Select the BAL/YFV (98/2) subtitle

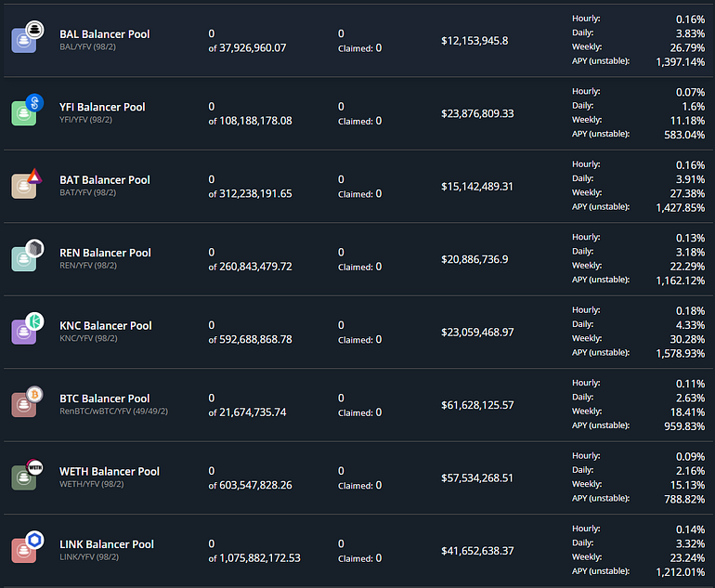(87, 47)
